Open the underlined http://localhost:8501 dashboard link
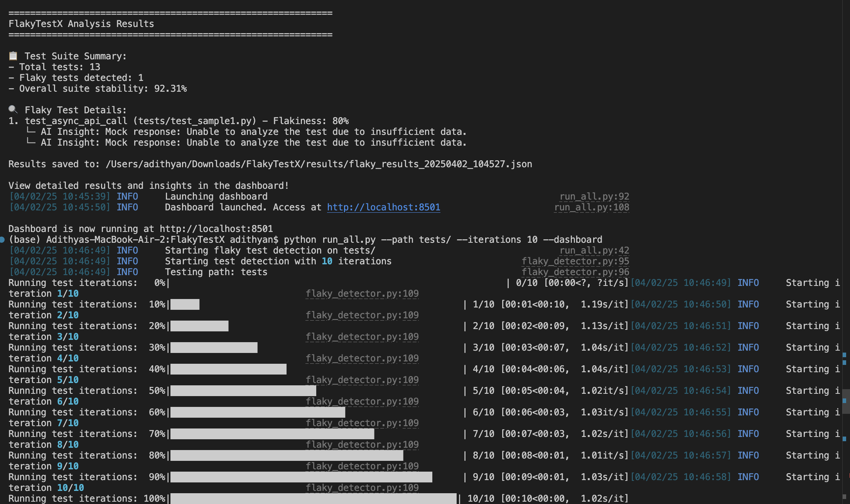The image size is (850, 504). coord(383,207)
